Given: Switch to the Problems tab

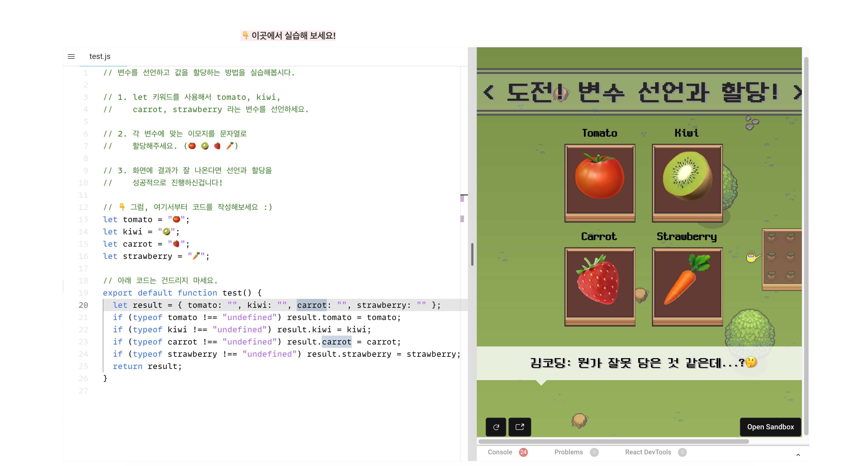Looking at the screenshot, I should pos(568,452).
